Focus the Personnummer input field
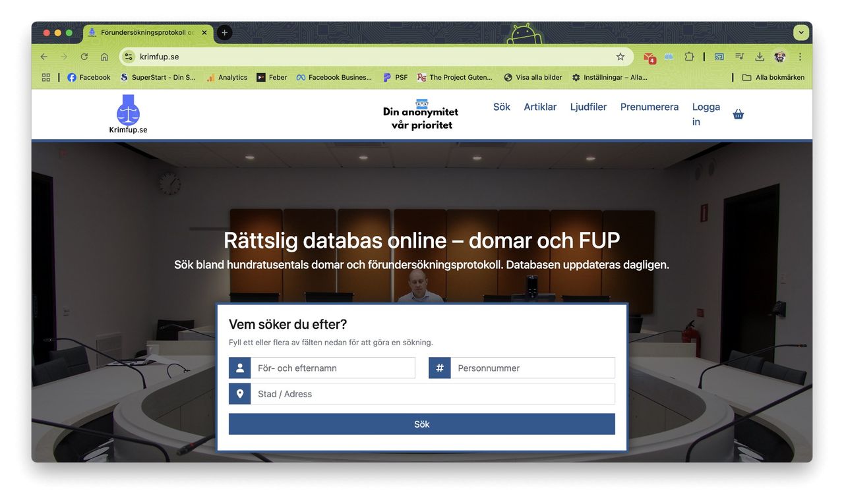 pyautogui.click(x=532, y=368)
